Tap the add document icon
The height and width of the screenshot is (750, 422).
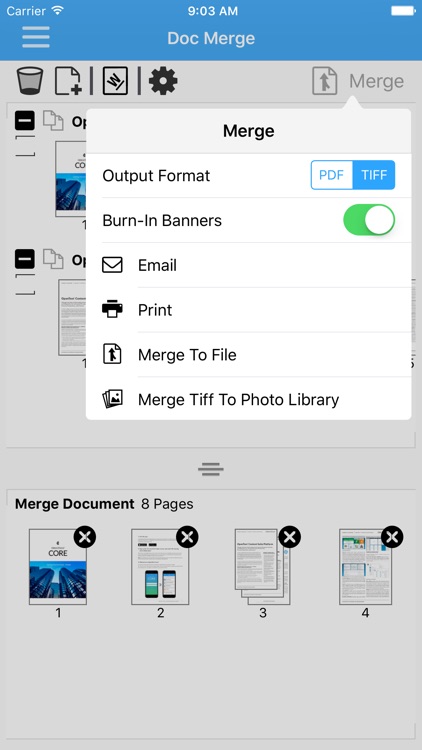point(68,81)
